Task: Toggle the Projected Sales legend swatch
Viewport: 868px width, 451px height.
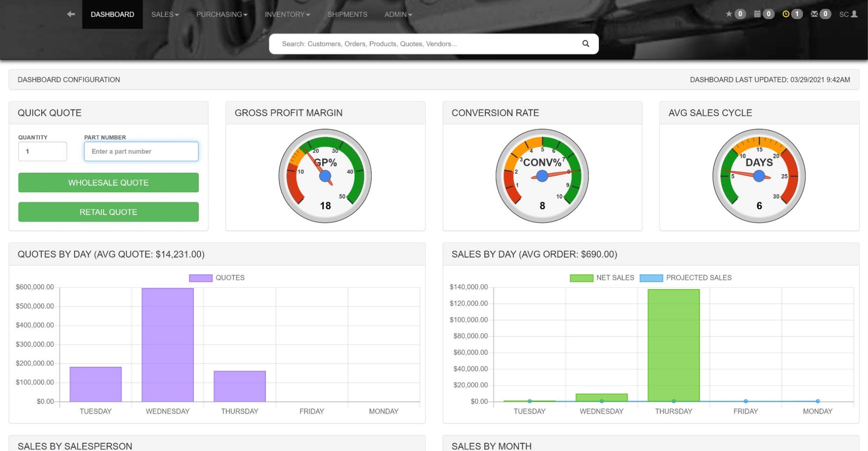Action: (651, 278)
